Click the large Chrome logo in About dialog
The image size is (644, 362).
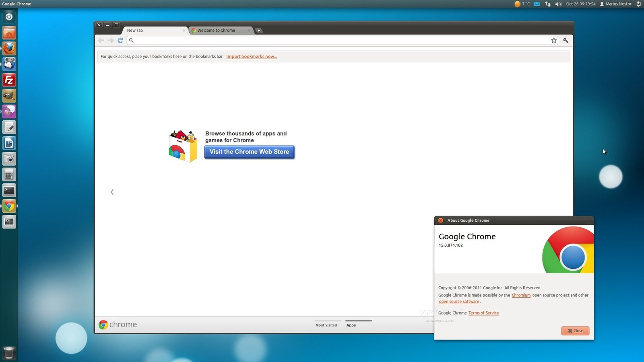click(568, 250)
